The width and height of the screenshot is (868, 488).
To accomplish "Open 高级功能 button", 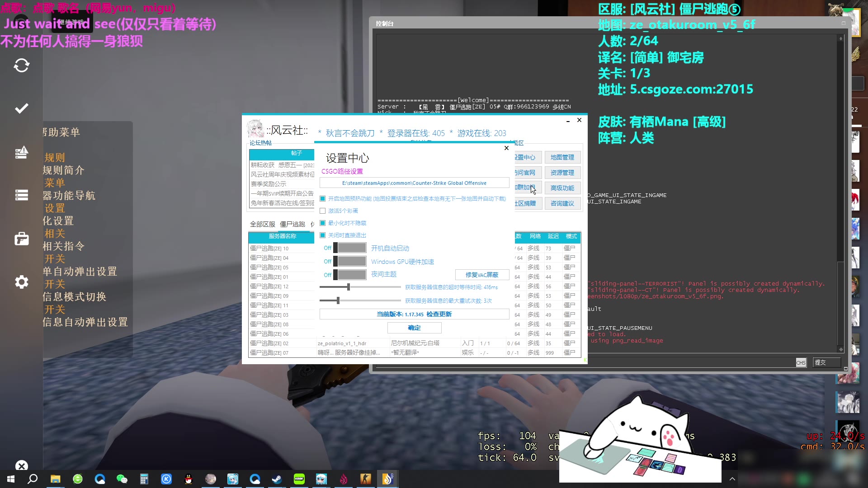I will click(x=562, y=188).
